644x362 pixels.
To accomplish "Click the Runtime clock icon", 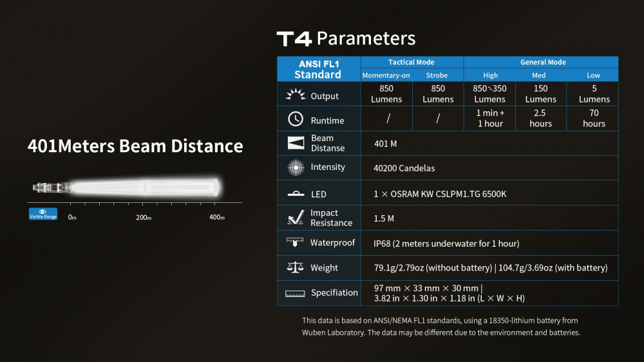I will (295, 119).
